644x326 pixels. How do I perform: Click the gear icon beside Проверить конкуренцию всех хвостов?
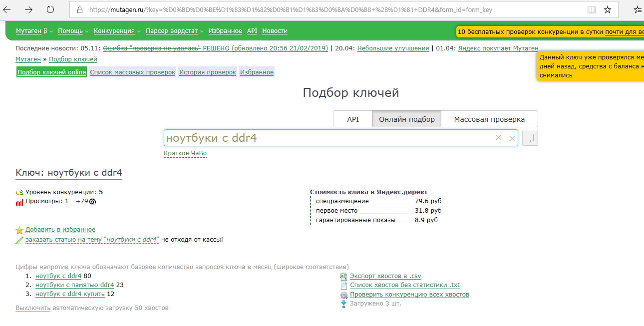click(343, 295)
